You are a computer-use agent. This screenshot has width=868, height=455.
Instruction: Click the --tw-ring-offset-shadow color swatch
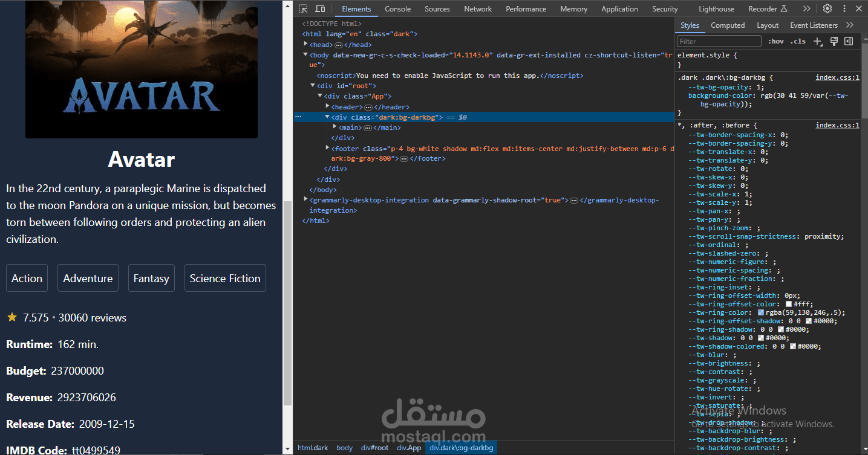(x=809, y=321)
